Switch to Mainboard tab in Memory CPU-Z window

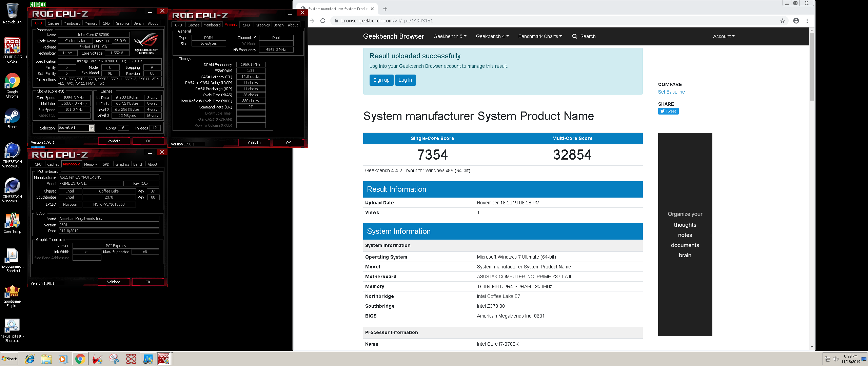[x=212, y=25]
